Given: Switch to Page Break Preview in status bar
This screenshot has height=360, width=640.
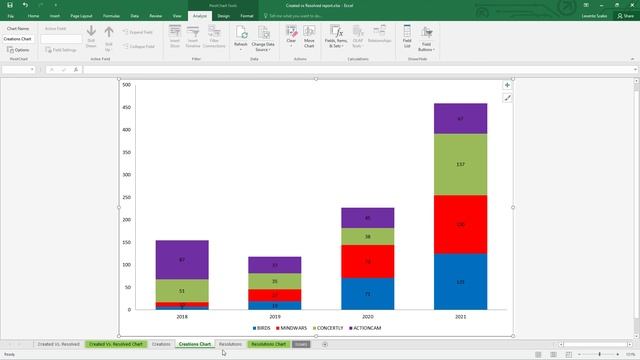Looking at the screenshot, I should [x=569, y=355].
